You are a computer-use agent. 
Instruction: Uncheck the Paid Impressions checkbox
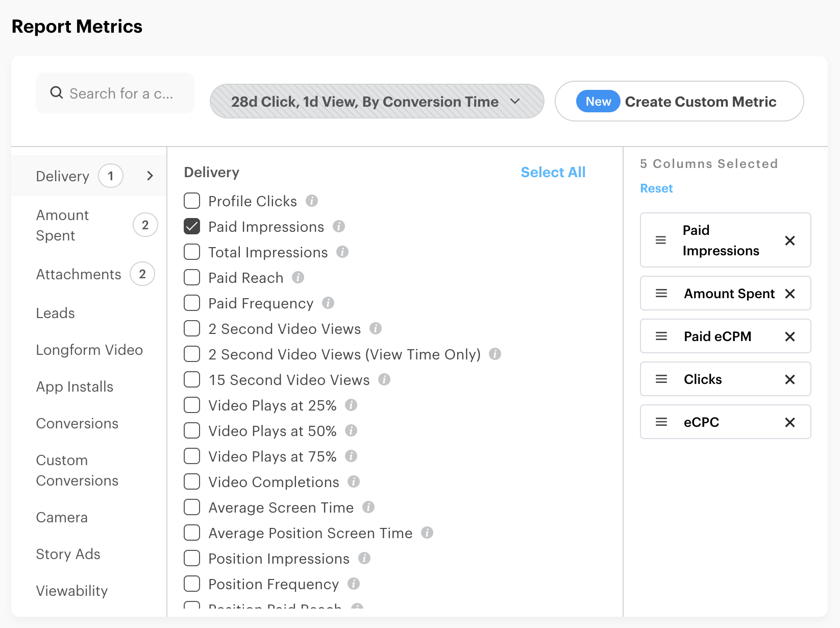coord(191,226)
